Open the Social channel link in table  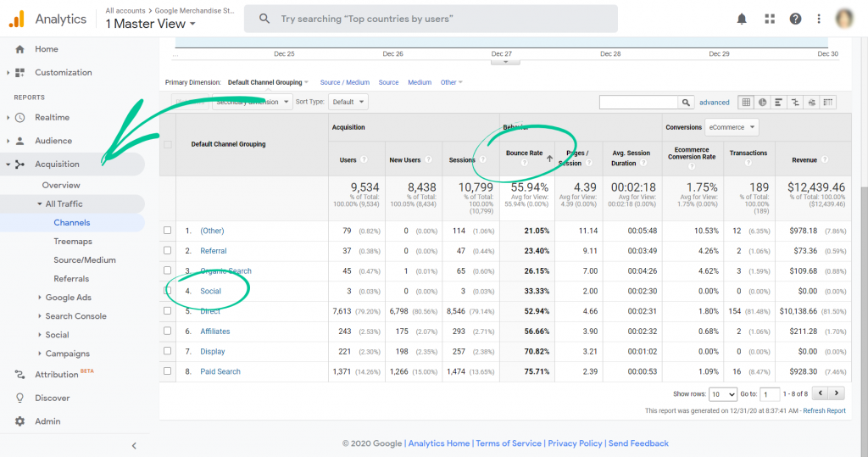(210, 291)
